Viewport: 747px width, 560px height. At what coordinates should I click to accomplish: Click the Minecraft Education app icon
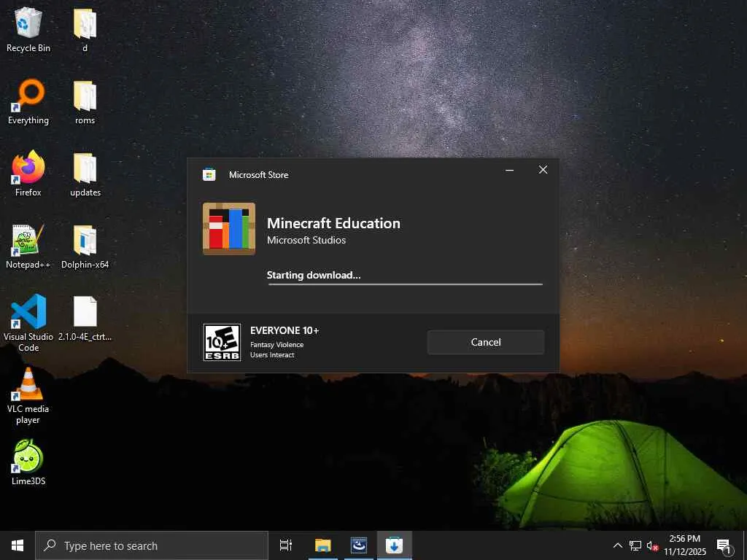pos(229,228)
